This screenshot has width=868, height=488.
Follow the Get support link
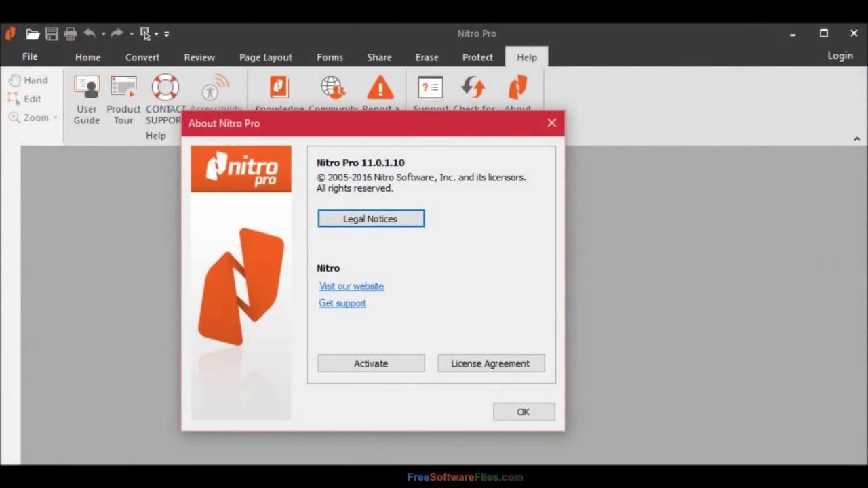click(x=342, y=303)
